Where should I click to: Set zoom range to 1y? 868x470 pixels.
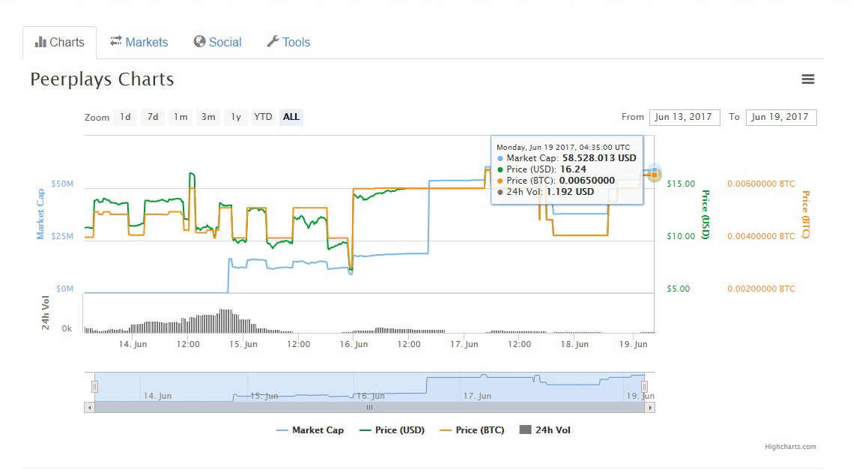[236, 117]
